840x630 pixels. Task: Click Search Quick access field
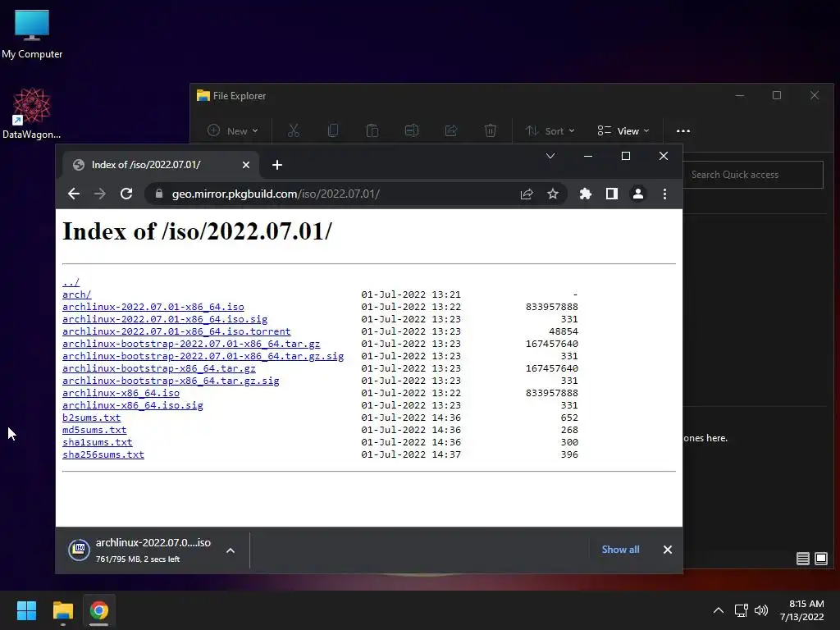[x=753, y=175]
